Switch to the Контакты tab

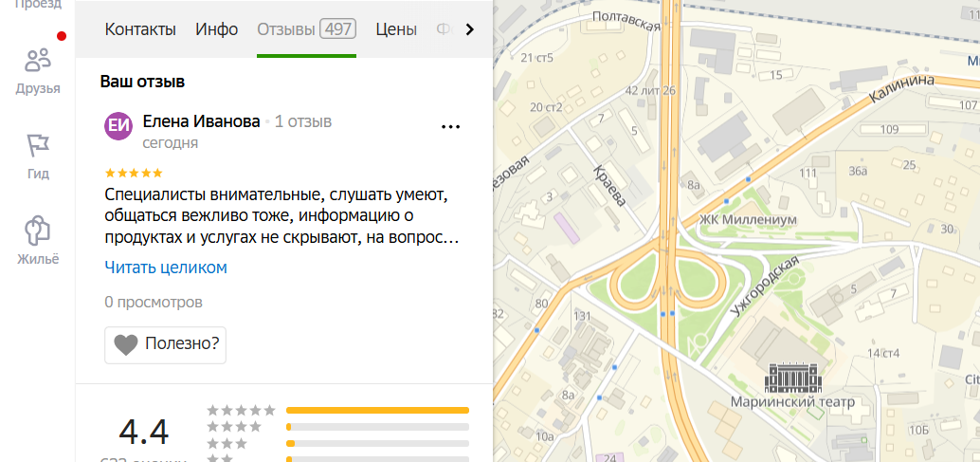[140, 29]
